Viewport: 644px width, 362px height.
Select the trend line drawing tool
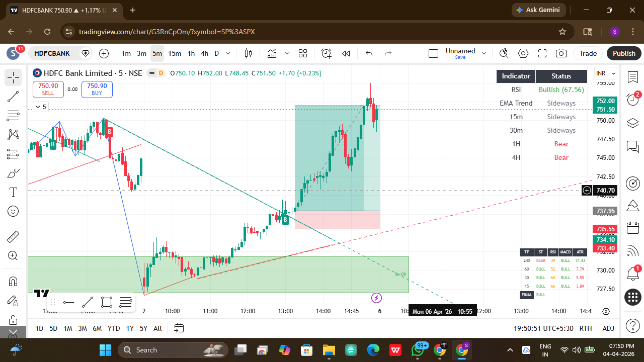click(13, 97)
